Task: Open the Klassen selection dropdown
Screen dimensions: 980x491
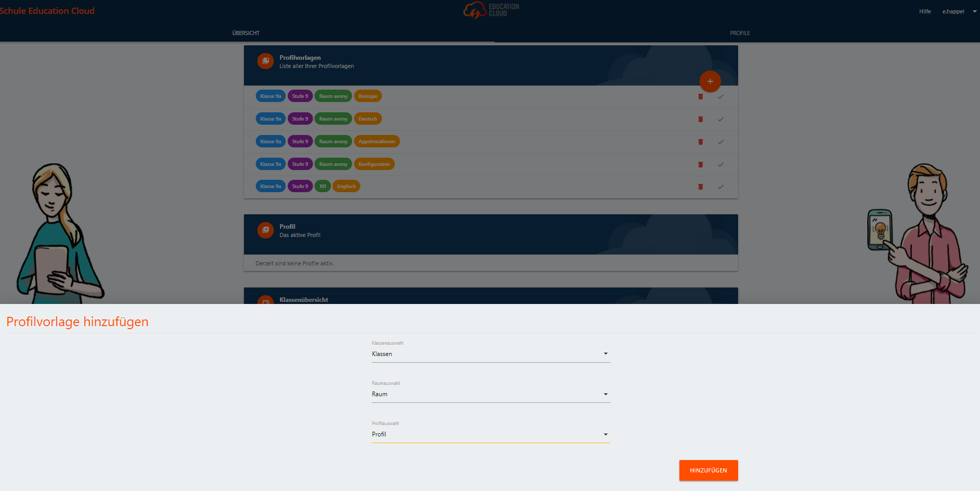Action: tap(491, 354)
